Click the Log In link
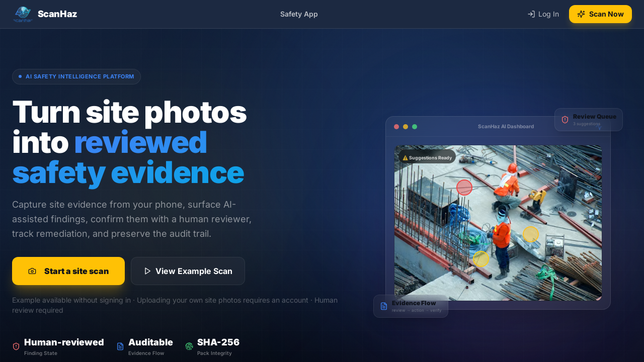The height and width of the screenshot is (362, 644). pos(543,14)
